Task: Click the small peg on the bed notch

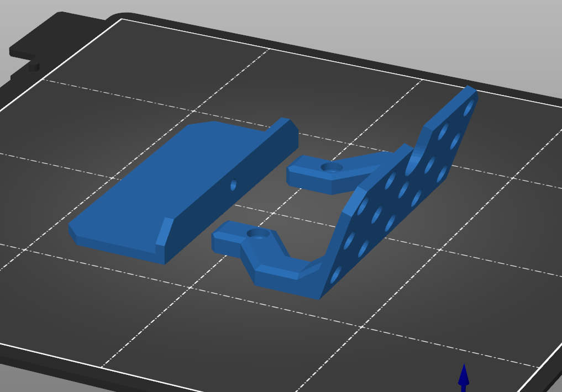Action: [34, 66]
